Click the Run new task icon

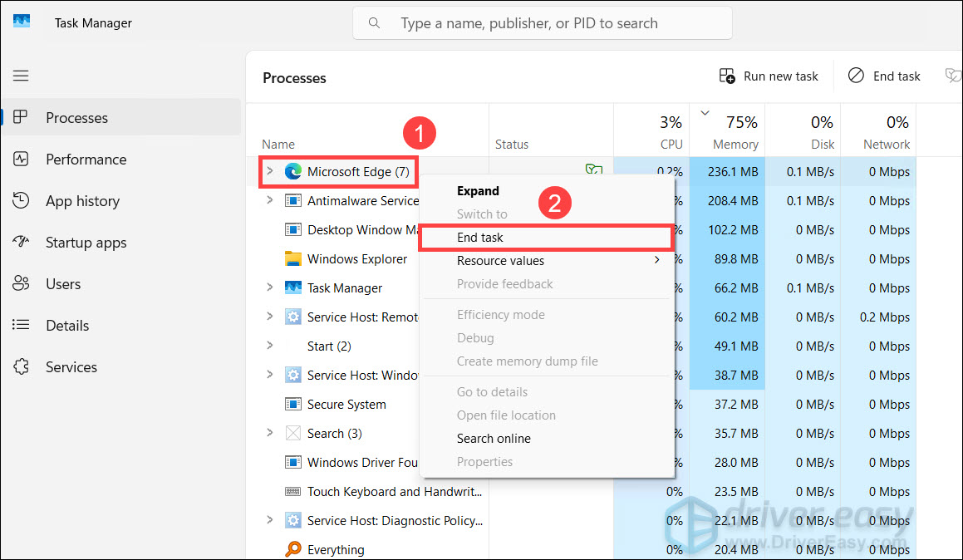pos(727,76)
